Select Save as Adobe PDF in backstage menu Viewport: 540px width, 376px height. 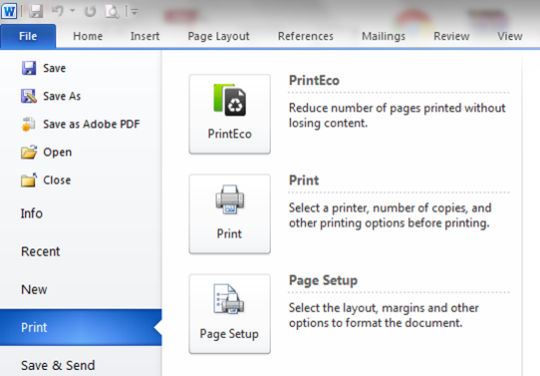coord(81,124)
